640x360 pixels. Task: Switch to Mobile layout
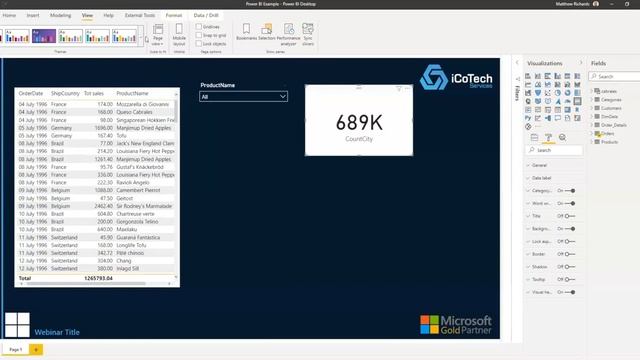(x=179, y=34)
